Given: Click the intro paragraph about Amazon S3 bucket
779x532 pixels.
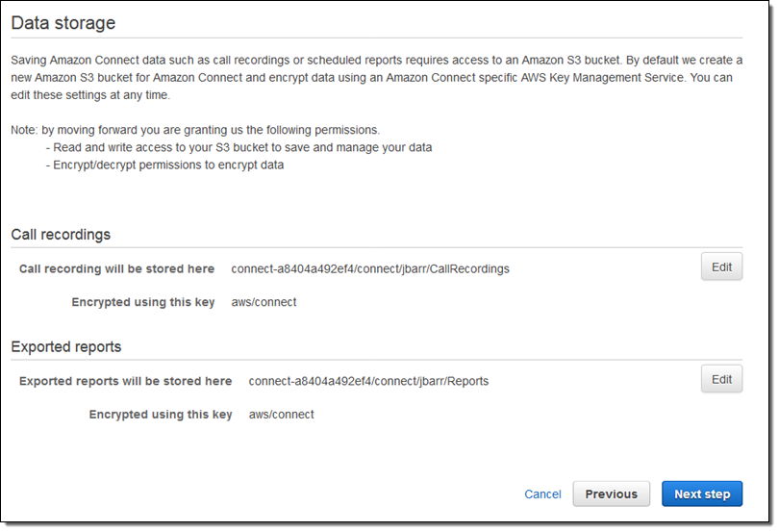Looking at the screenshot, I should (377, 78).
